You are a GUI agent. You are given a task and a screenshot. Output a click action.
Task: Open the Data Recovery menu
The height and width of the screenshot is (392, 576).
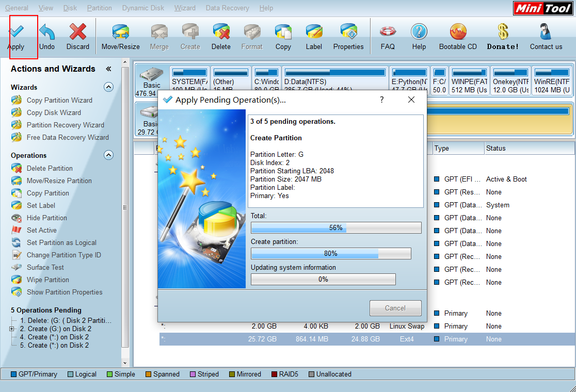point(227,8)
